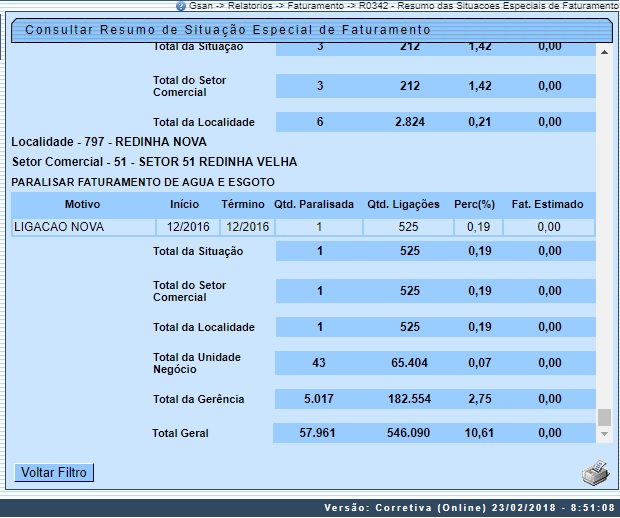Open the help icon beside Gsan breadcrumb
Image resolution: width=620 pixels, height=518 pixels.
pos(181,6)
